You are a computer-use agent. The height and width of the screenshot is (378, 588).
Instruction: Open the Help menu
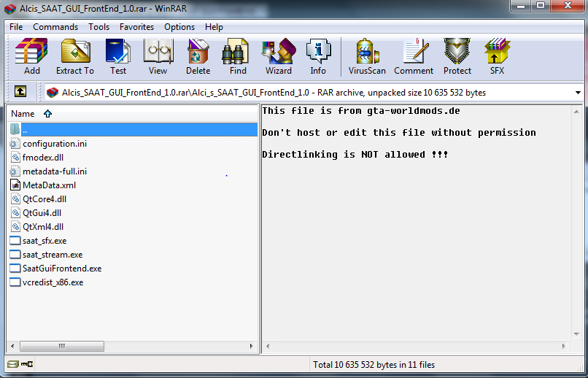click(x=214, y=27)
